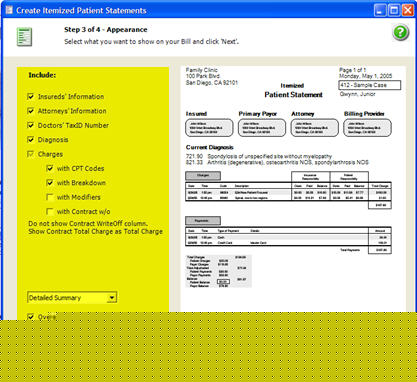Image resolution: width=417 pixels, height=382 pixels.
Task: Click the Attorney address box in preview
Action: click(x=315, y=128)
